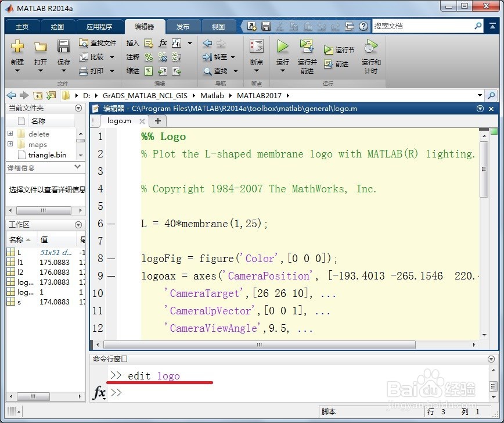Click the plus button to add new editor tab
504x423 pixels.
pyautogui.click(x=158, y=121)
